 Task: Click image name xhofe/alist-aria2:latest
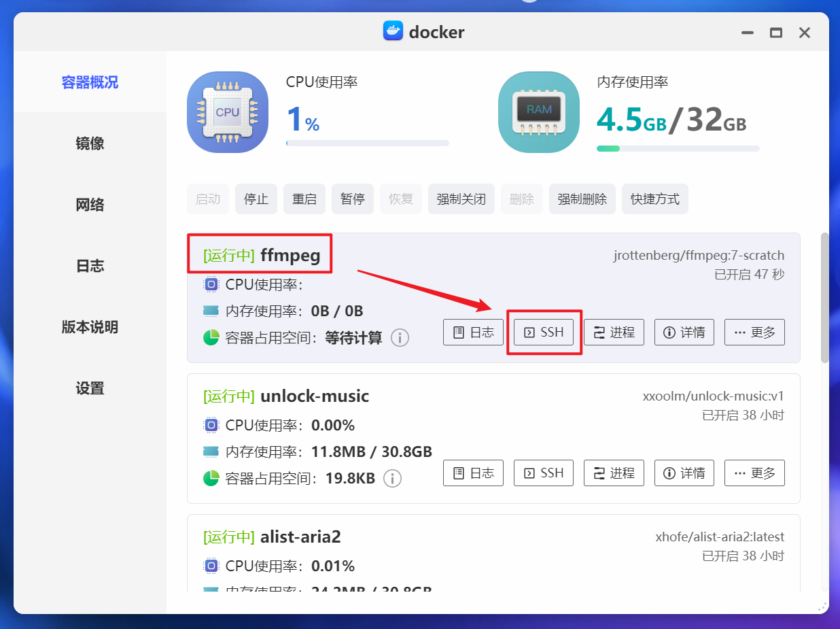coord(720,537)
